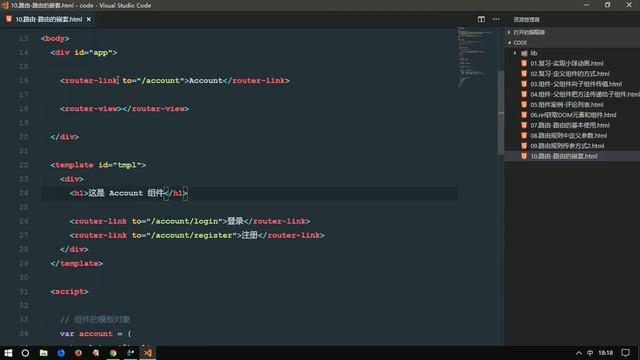
Task: Open file 06.ref获取DOM元素和组件.html
Action: pyautogui.click(x=573, y=115)
